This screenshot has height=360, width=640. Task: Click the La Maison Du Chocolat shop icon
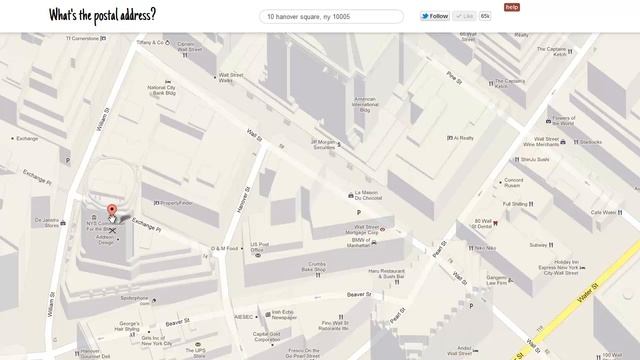[x=351, y=196]
